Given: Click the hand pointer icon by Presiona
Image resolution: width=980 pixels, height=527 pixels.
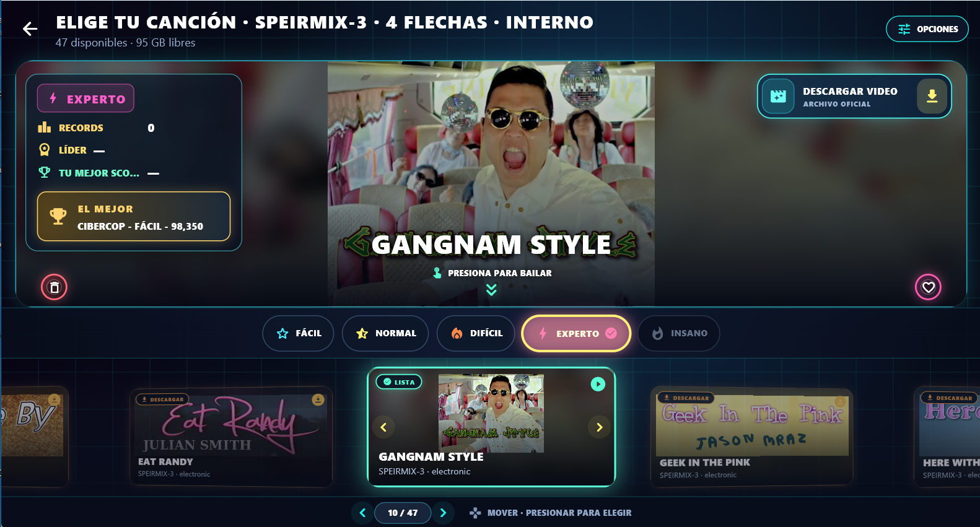Looking at the screenshot, I should (x=437, y=272).
